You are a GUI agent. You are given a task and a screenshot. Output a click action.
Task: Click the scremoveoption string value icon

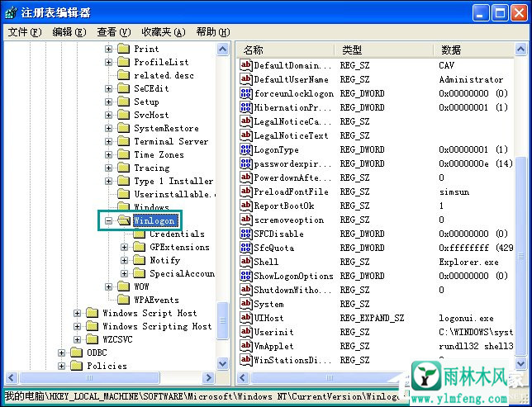[x=246, y=220]
